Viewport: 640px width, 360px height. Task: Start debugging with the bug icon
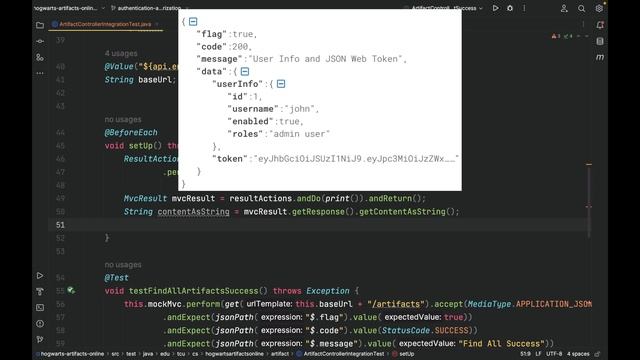click(x=510, y=8)
